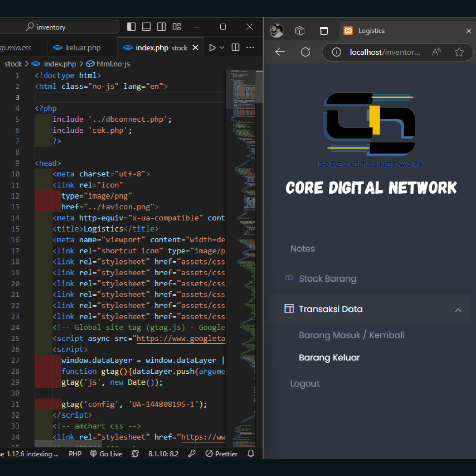Open Barang Masuk / Kembali page
476x476 pixels.
(352, 335)
